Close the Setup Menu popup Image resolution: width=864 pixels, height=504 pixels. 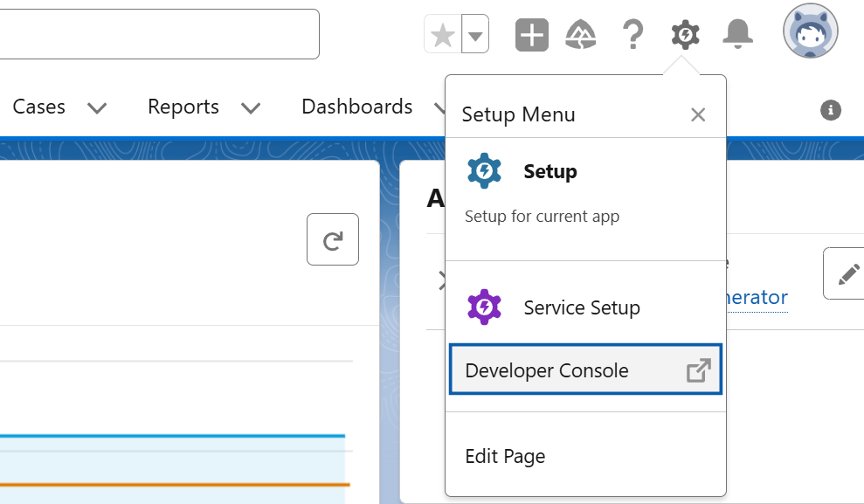[698, 114]
